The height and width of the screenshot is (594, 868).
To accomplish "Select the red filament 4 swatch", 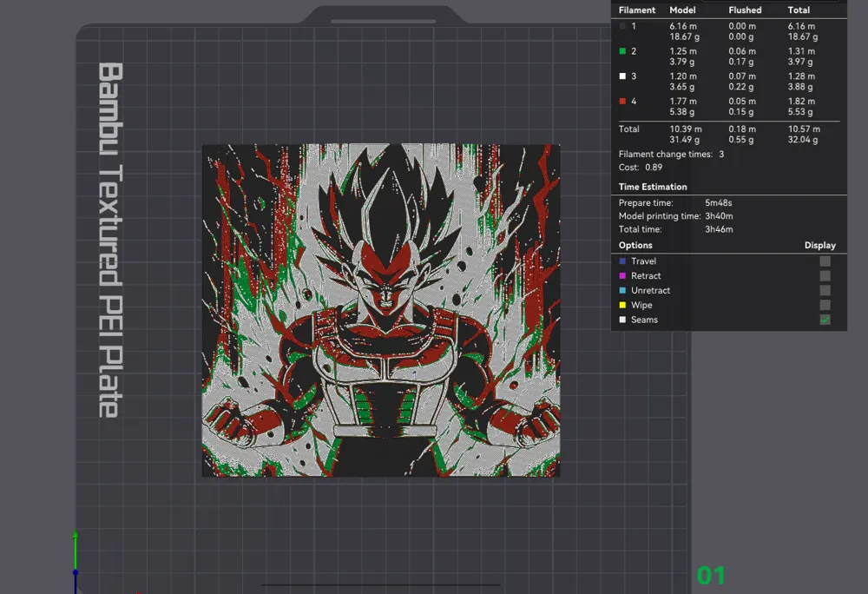I will (x=622, y=102).
